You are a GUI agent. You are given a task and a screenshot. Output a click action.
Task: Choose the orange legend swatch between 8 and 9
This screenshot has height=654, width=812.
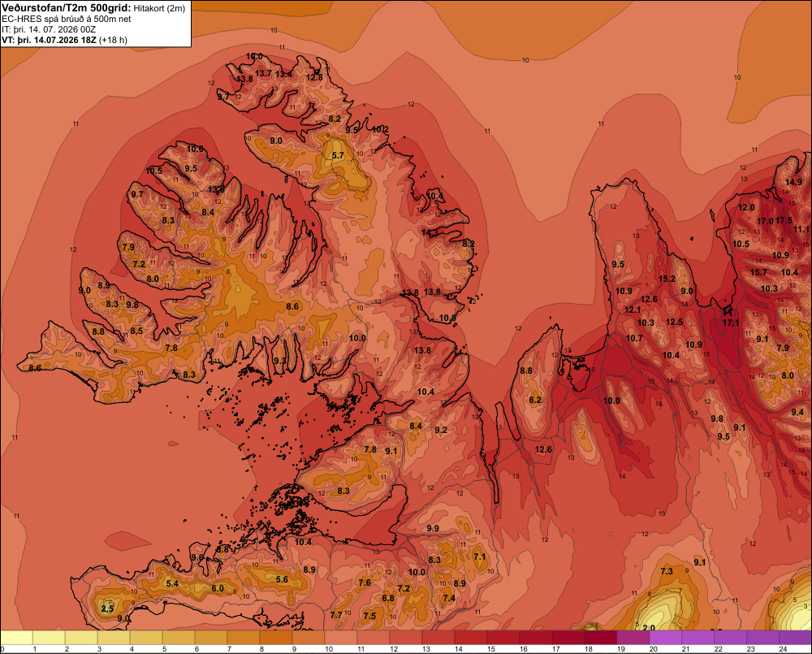(276, 638)
